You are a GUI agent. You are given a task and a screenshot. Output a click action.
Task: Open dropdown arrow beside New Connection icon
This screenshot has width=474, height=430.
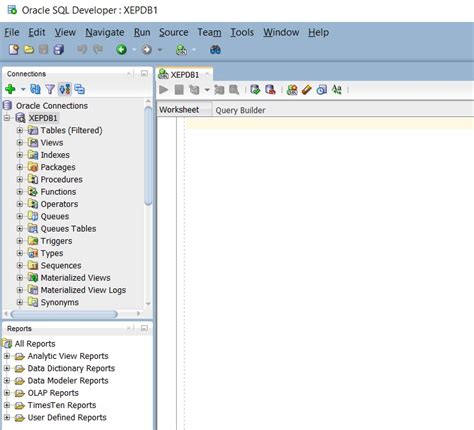pyautogui.click(x=23, y=89)
